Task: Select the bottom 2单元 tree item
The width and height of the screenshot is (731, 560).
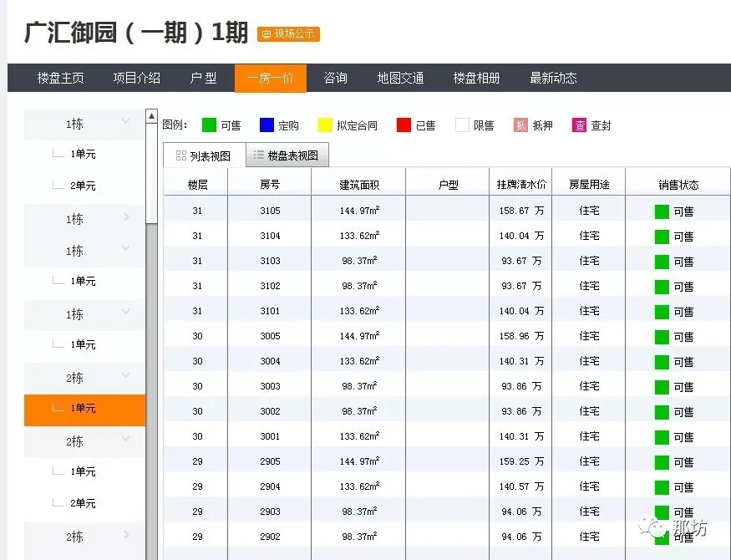Action: click(83, 503)
